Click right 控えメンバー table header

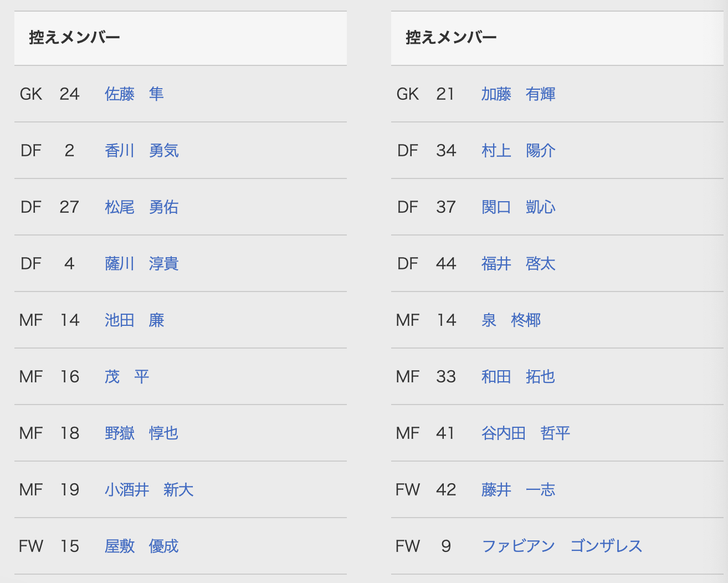click(x=557, y=38)
